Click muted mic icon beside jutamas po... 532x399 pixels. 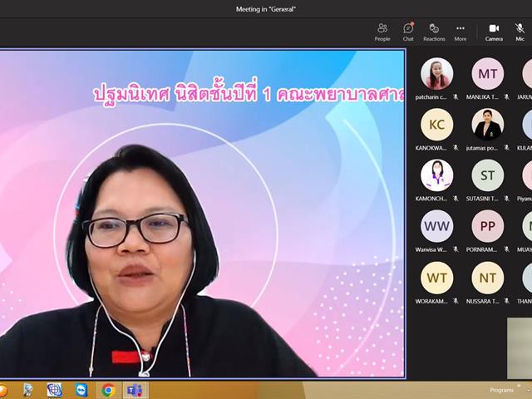506,148
